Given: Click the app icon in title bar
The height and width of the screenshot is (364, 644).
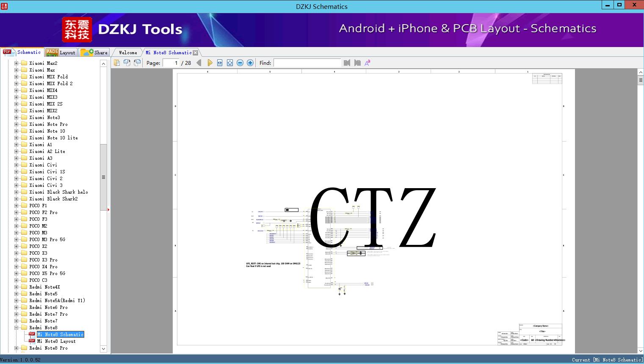Looking at the screenshot, I should [x=4, y=6].
